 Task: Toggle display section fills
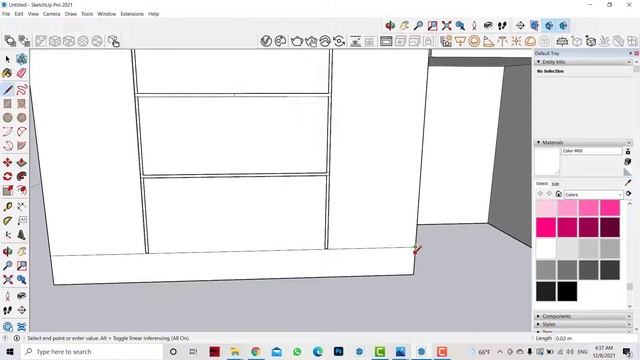click(563, 26)
